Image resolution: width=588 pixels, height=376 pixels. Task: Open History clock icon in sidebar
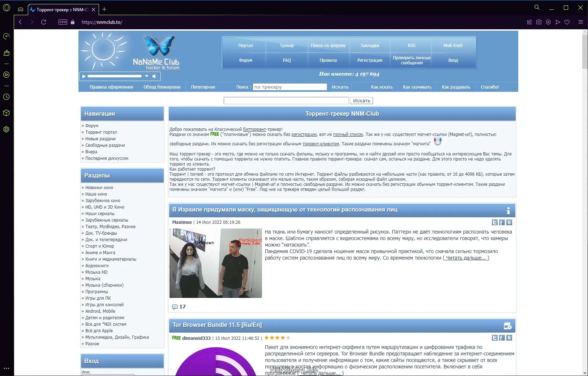6,97
